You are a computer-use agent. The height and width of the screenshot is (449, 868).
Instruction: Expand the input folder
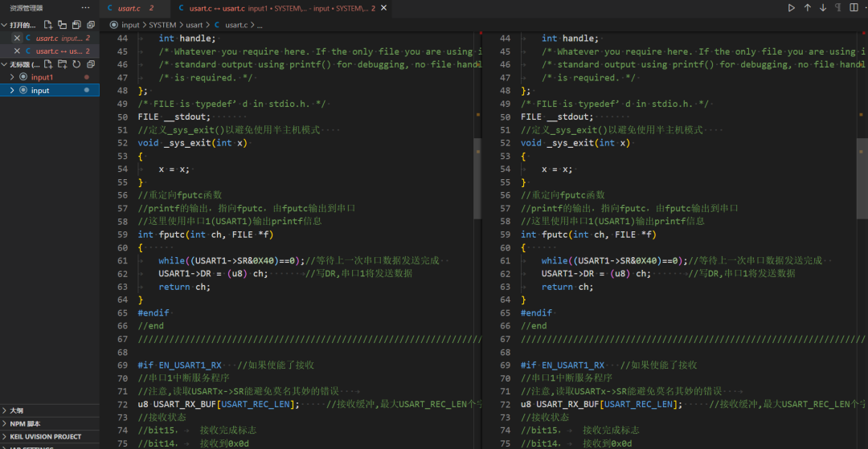[12, 90]
